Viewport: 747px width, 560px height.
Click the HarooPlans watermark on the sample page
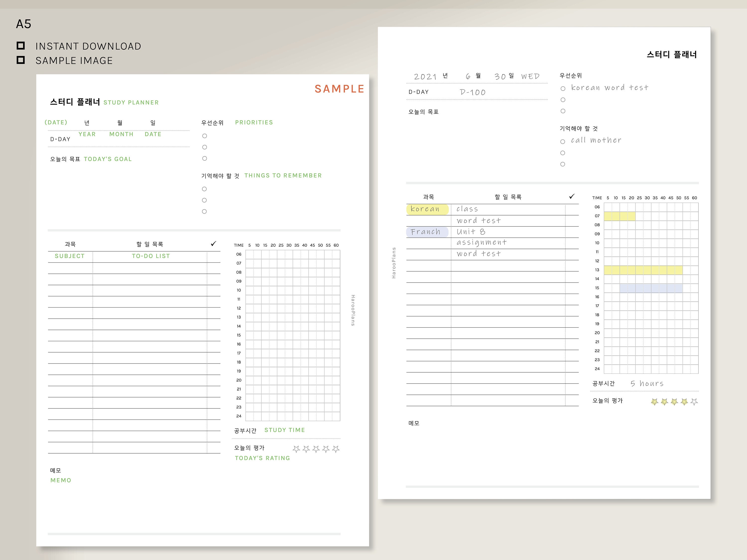coord(353,311)
